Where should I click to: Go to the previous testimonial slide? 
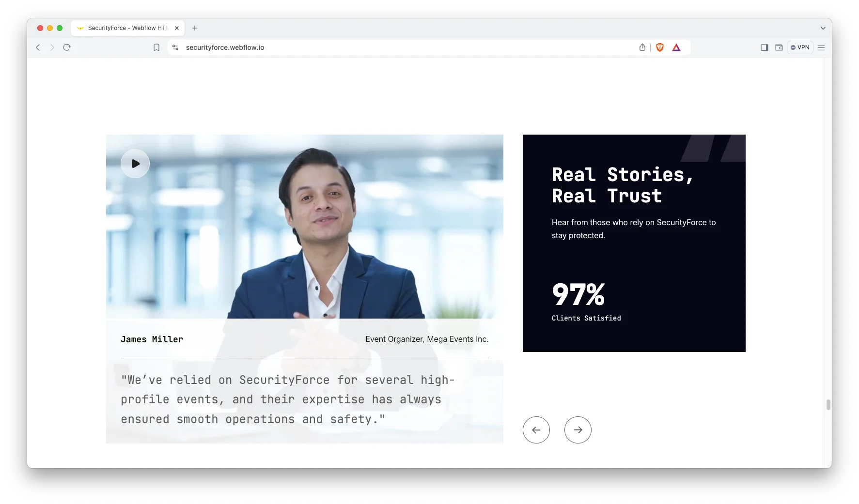click(x=536, y=430)
